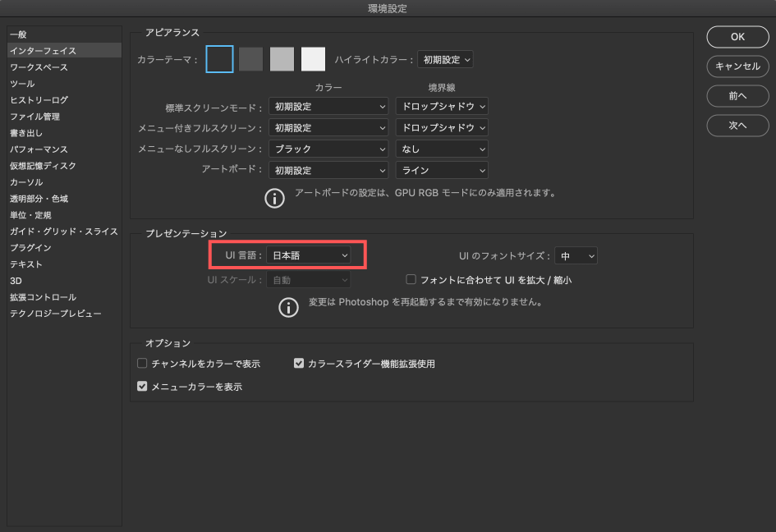Click info icon beside アートボード note
776x532 pixels.
274,199
